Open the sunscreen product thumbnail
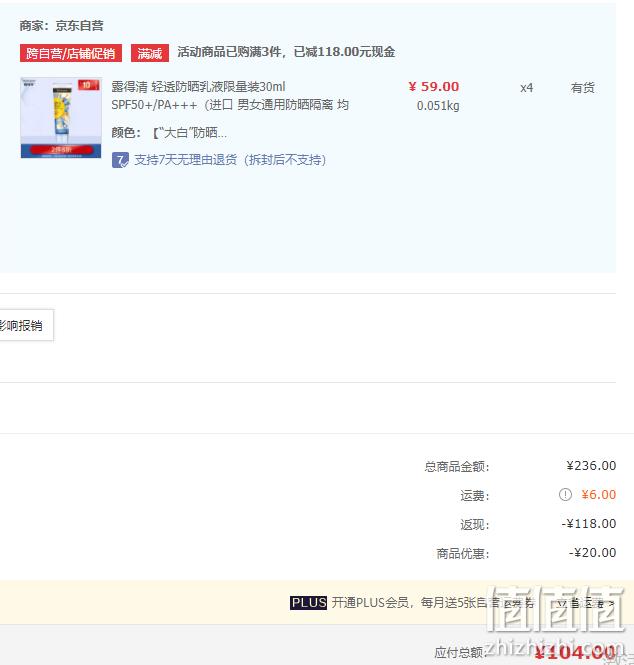 (x=61, y=117)
